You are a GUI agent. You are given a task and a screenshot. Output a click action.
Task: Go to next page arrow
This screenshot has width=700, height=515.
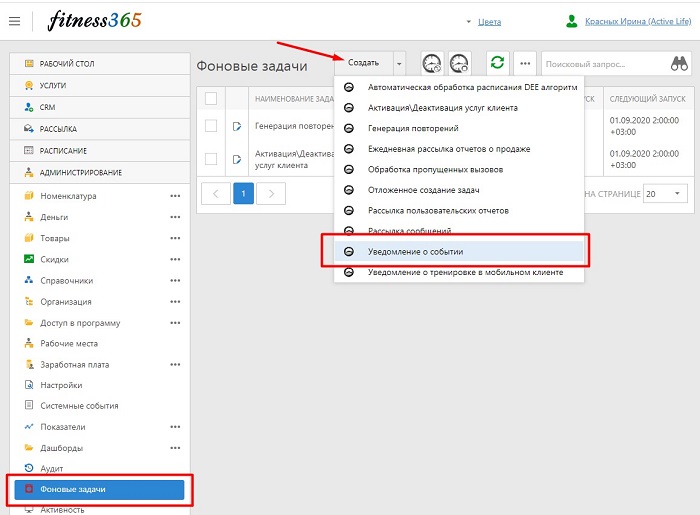click(x=271, y=194)
